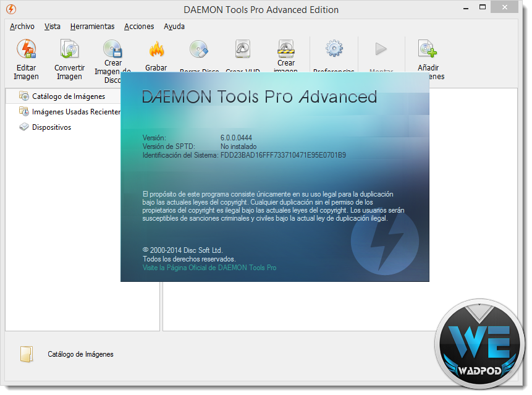Image resolution: width=532 pixels, height=395 pixels.
Task: Click the Grabar flame icon
Action: pyautogui.click(x=156, y=49)
